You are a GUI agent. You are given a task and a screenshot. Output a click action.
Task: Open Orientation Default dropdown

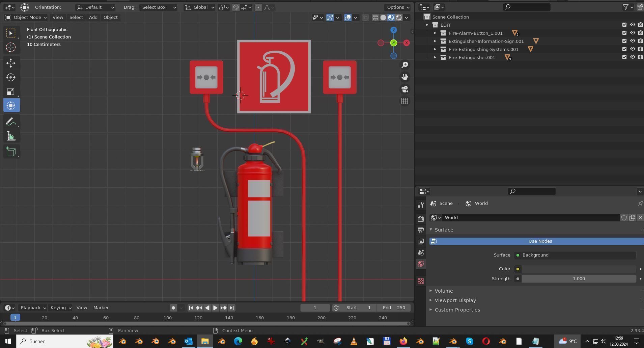[95, 7]
